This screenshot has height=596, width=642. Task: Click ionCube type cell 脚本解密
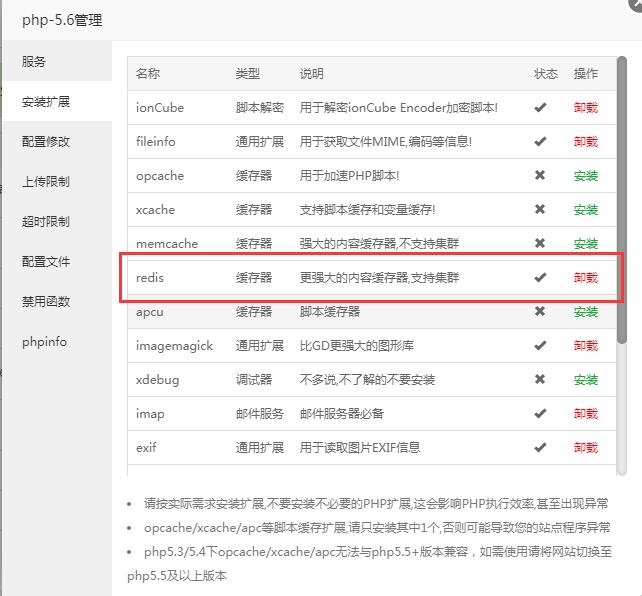(x=260, y=108)
